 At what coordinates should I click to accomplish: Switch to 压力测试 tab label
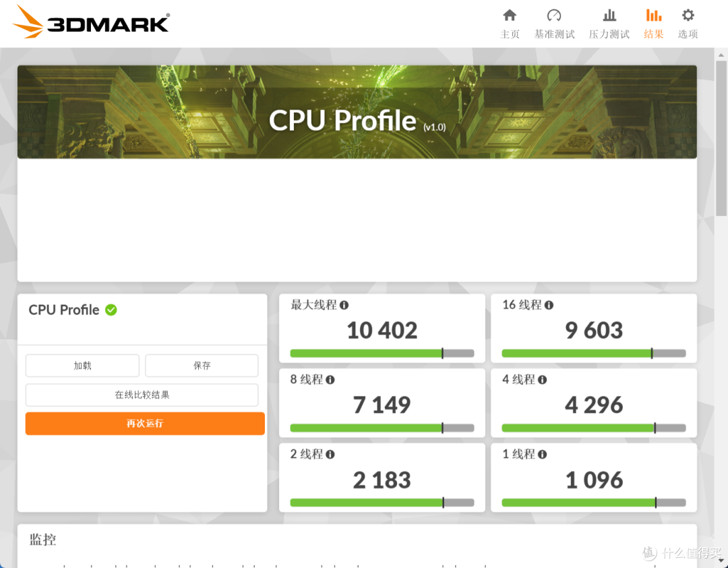pos(609,34)
